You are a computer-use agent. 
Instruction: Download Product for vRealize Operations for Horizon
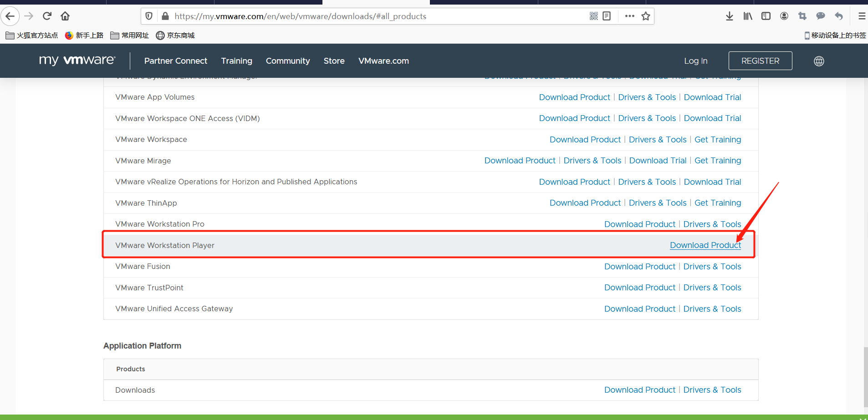575,182
